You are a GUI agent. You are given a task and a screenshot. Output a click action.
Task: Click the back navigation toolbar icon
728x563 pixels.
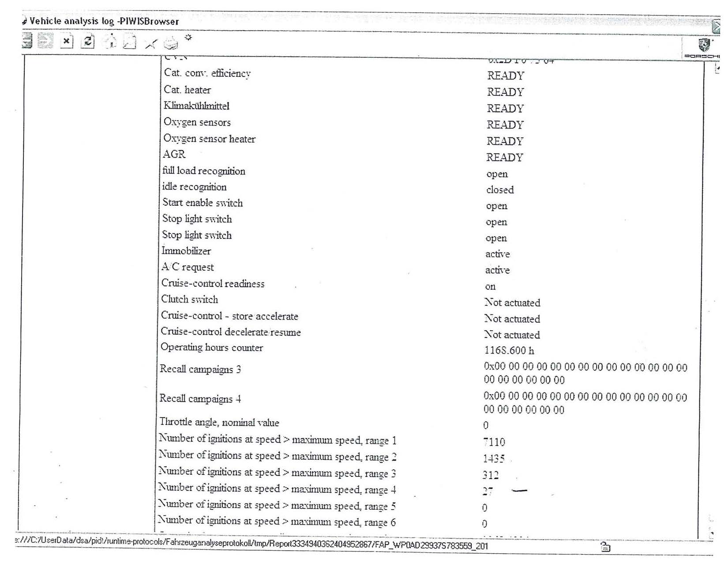point(27,41)
